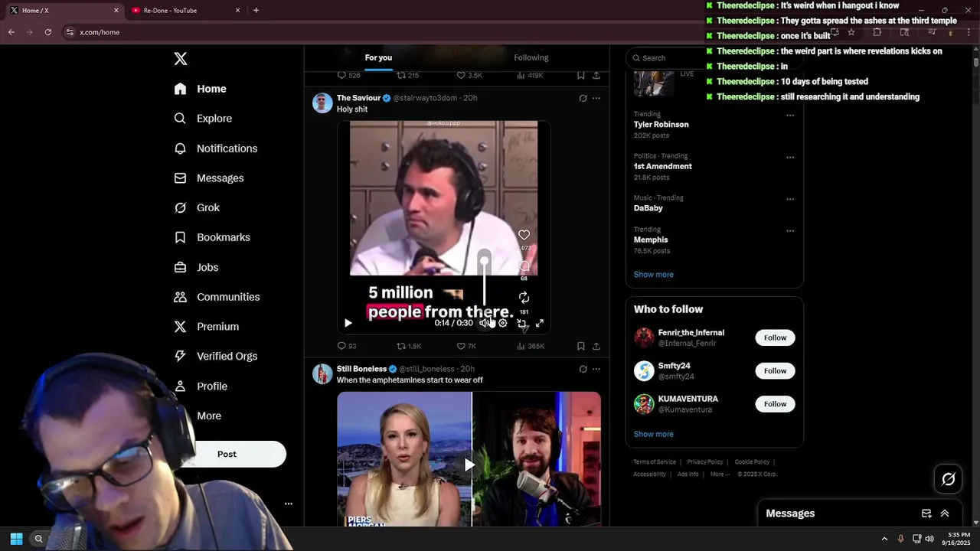
Task: Open a new browser tab
Action: pos(256,11)
